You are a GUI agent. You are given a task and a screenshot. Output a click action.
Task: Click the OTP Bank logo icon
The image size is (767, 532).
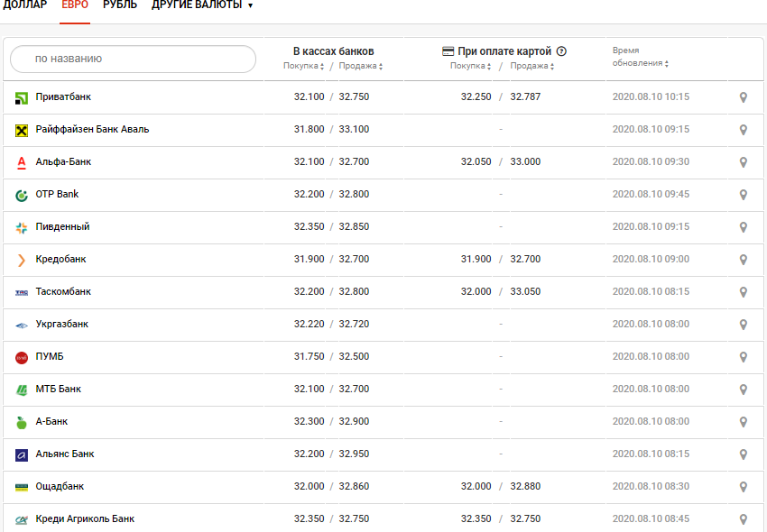click(x=22, y=196)
